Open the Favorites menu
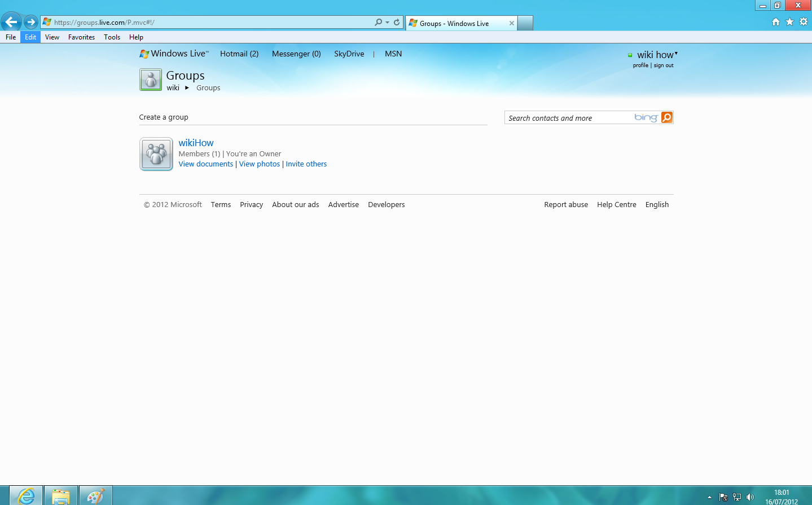The image size is (812, 505). pyautogui.click(x=81, y=37)
